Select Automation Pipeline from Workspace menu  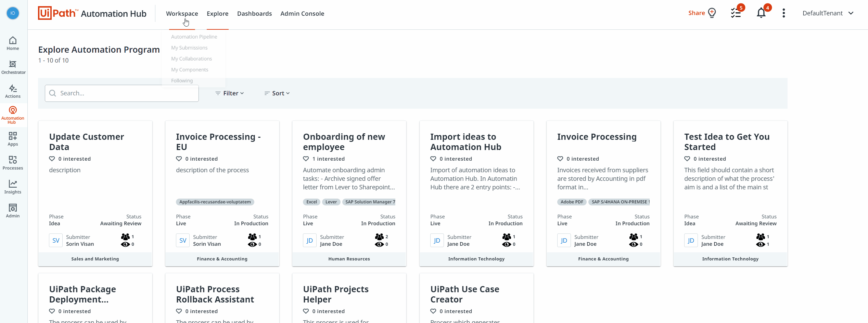click(194, 37)
